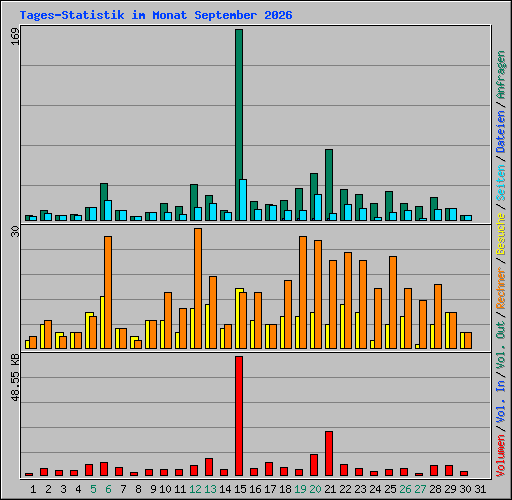The width and height of the screenshot is (512, 500).
Task: Click weekend day label '12' on the x-axis
Action: (x=195, y=489)
